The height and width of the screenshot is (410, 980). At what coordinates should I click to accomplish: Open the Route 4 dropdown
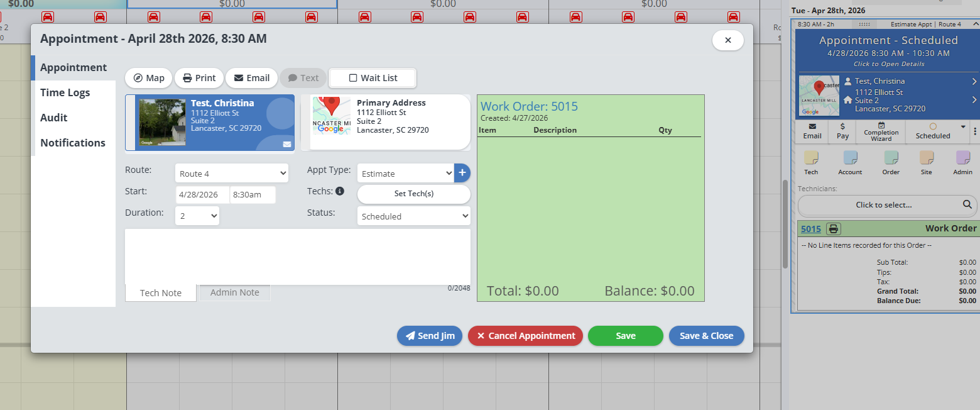click(x=231, y=174)
